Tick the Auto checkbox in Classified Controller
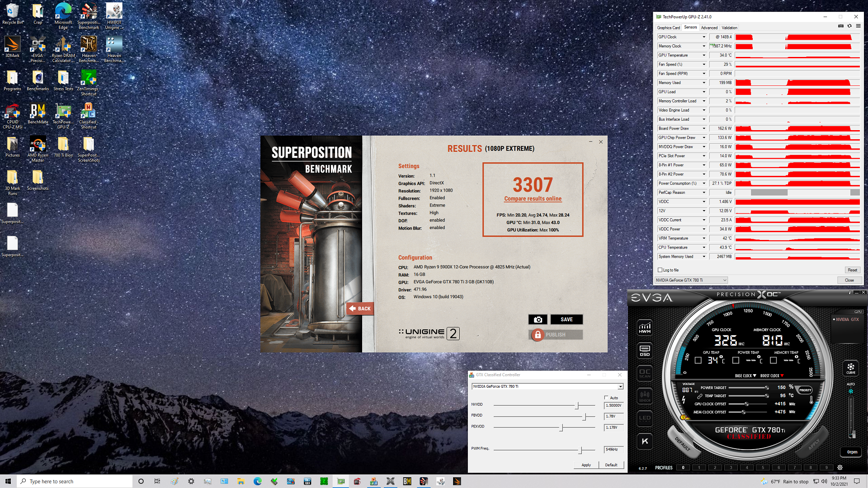868x488 pixels. tap(606, 398)
